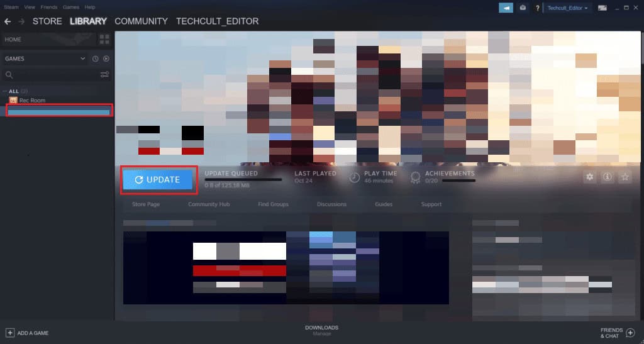Click the ADD A GAME label
Image resolution: width=644 pixels, height=344 pixels.
(x=33, y=333)
